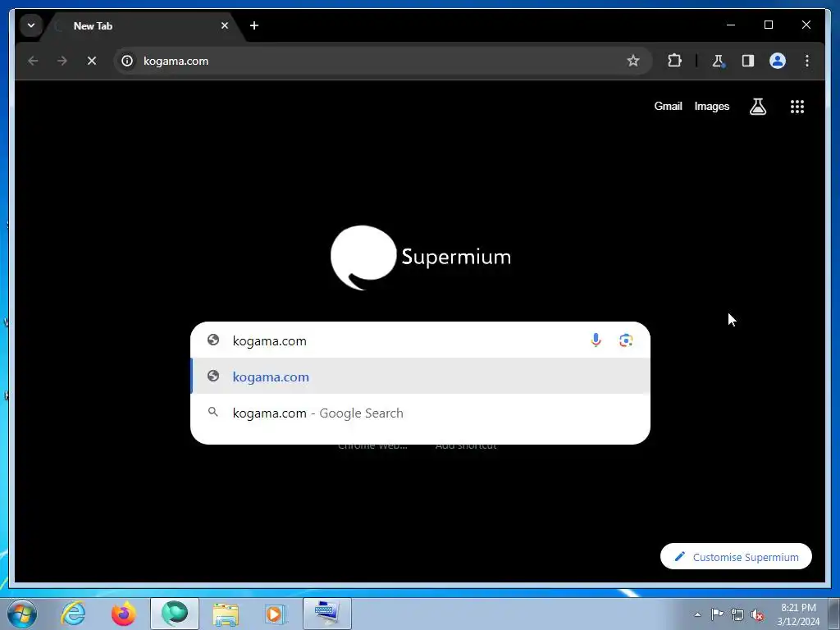Click the Supermium logo

click(421, 258)
